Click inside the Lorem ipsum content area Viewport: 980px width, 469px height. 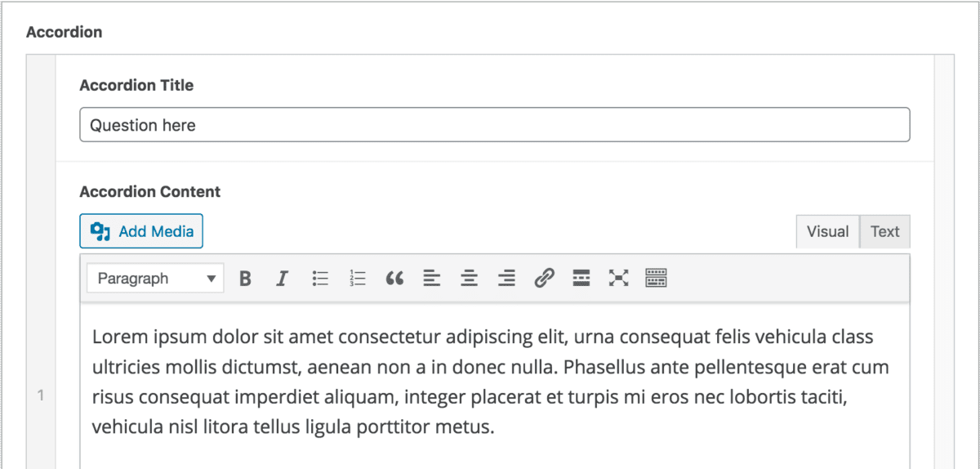pyautogui.click(x=494, y=382)
